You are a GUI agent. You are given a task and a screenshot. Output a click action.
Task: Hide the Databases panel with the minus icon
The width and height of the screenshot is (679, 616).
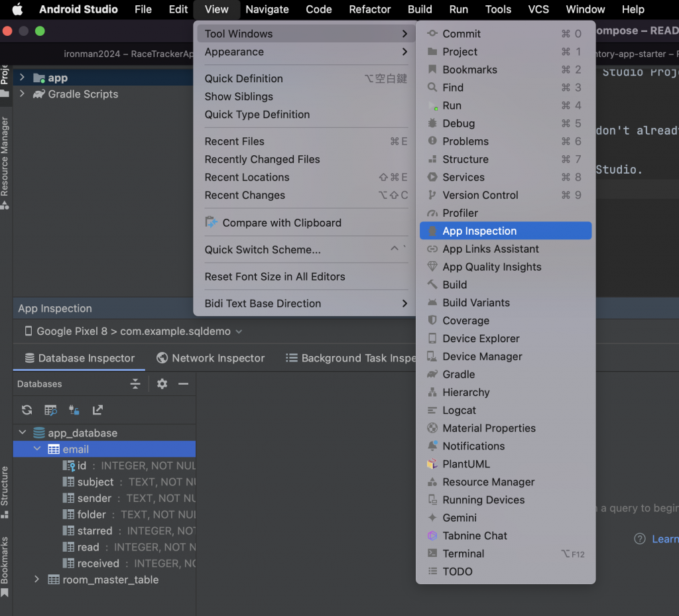click(x=183, y=384)
